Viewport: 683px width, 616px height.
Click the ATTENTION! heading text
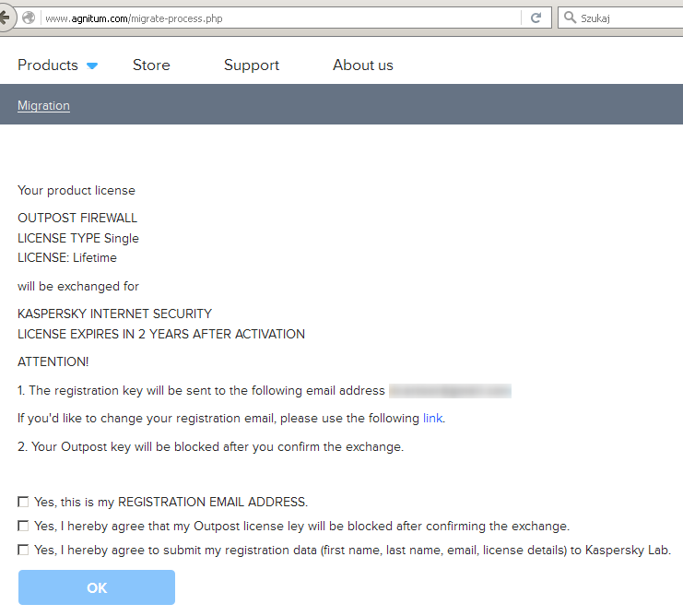53,362
